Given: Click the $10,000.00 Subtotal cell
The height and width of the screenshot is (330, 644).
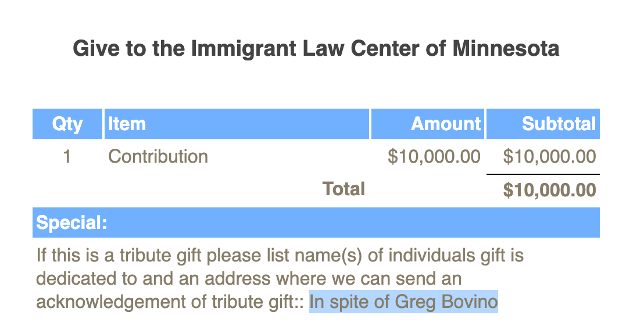Looking at the screenshot, I should [549, 156].
